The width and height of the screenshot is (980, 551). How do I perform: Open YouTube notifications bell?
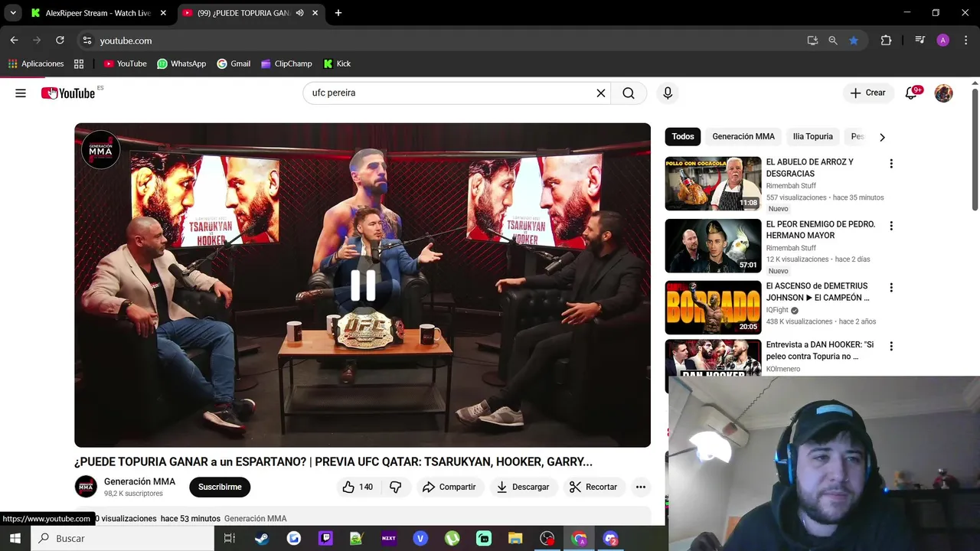(911, 93)
